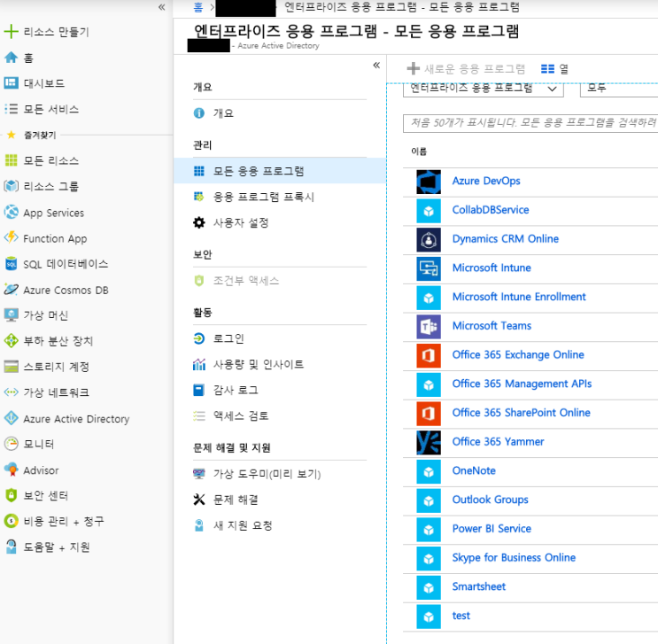Viewport: 658px width, 644px height.
Task: Open the Dashboard (대시보드) icon
Action: click(11, 82)
